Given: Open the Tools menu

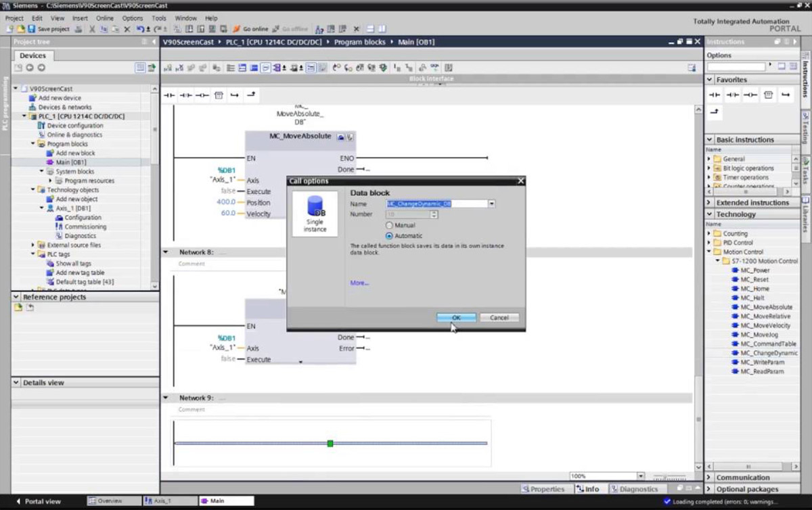Looking at the screenshot, I should tap(159, 18).
